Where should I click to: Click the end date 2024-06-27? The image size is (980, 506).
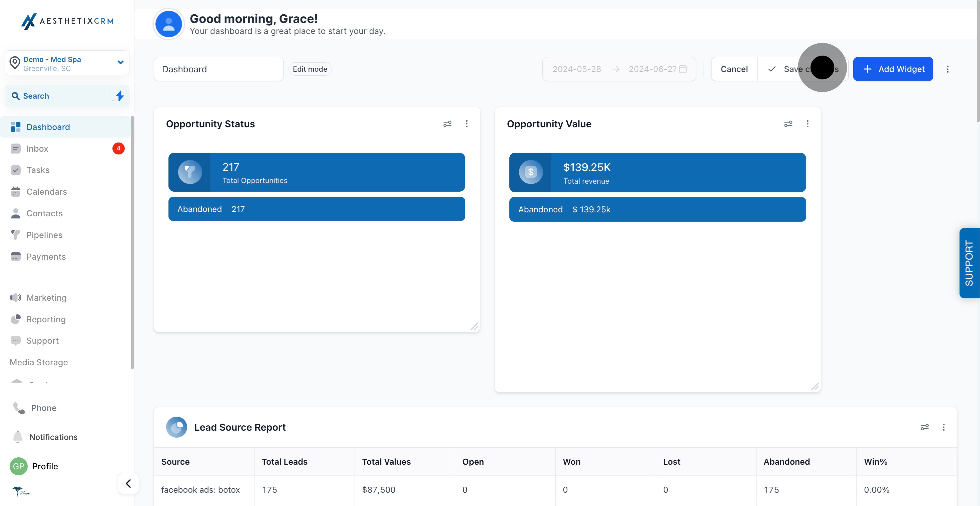[652, 69]
